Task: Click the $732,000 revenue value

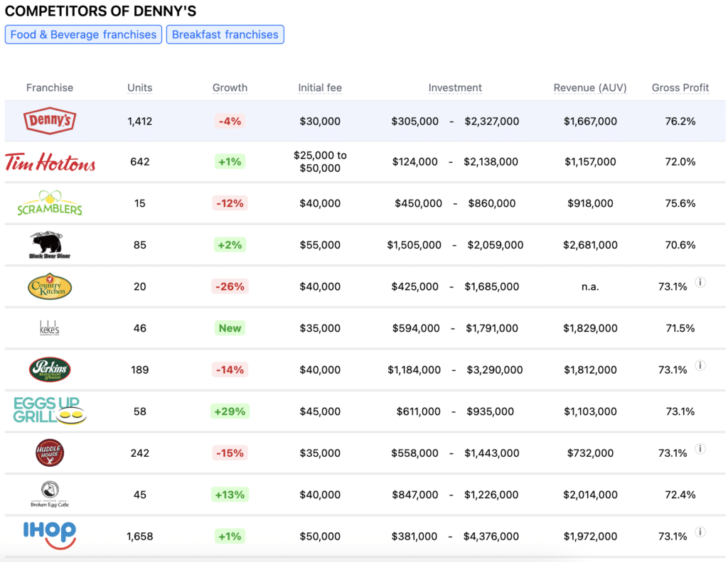Action: click(590, 453)
